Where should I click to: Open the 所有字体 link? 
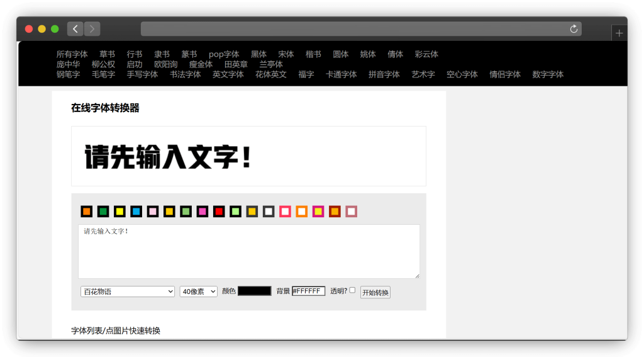point(72,54)
